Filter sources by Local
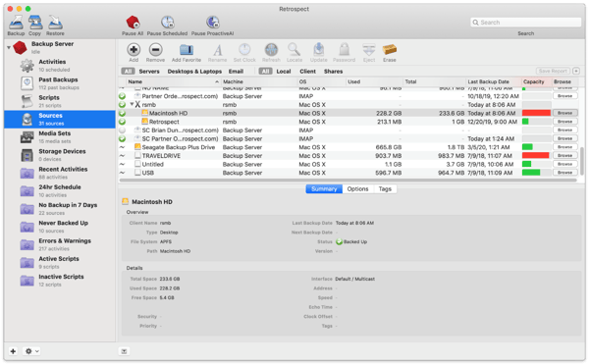Image resolution: width=589 pixels, height=364 pixels. [x=284, y=72]
